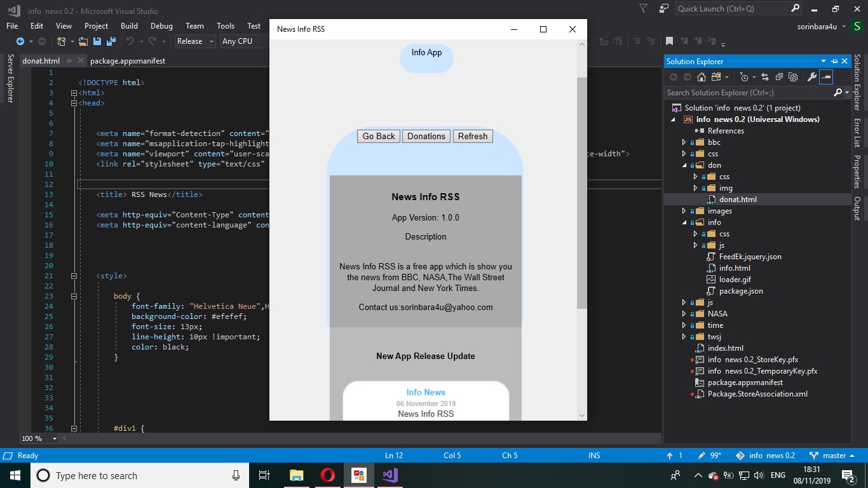The image size is (868, 488).
Task: Open the Windows Action Center notifications icon
Action: click(x=848, y=475)
